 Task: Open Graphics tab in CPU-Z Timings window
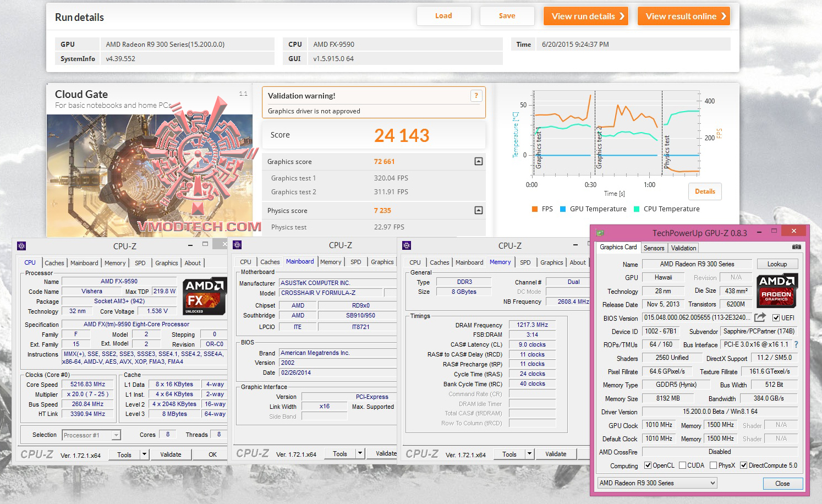pos(552,262)
